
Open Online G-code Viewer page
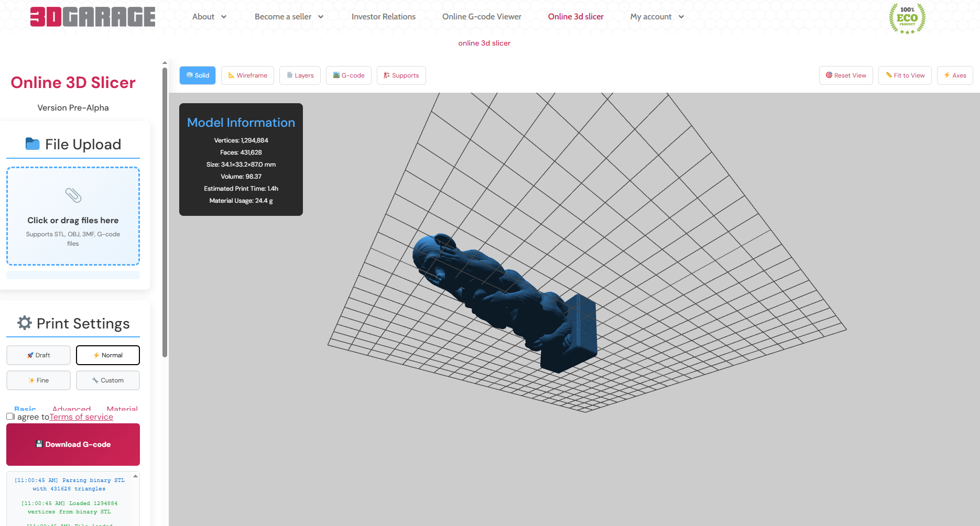[x=482, y=17]
